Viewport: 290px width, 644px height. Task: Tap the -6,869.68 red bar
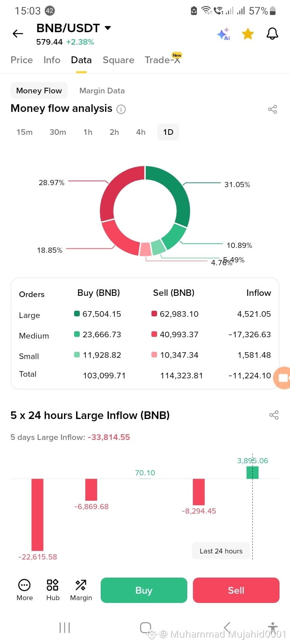91,489
